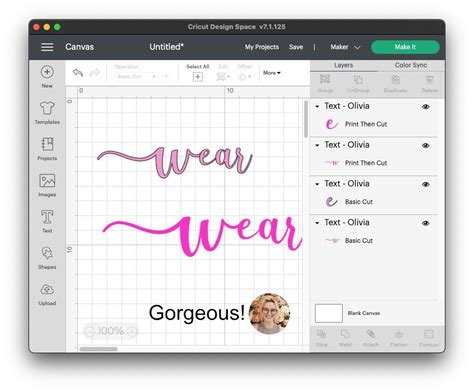Hide the Print Then Cut 'e' text layer

click(x=426, y=107)
